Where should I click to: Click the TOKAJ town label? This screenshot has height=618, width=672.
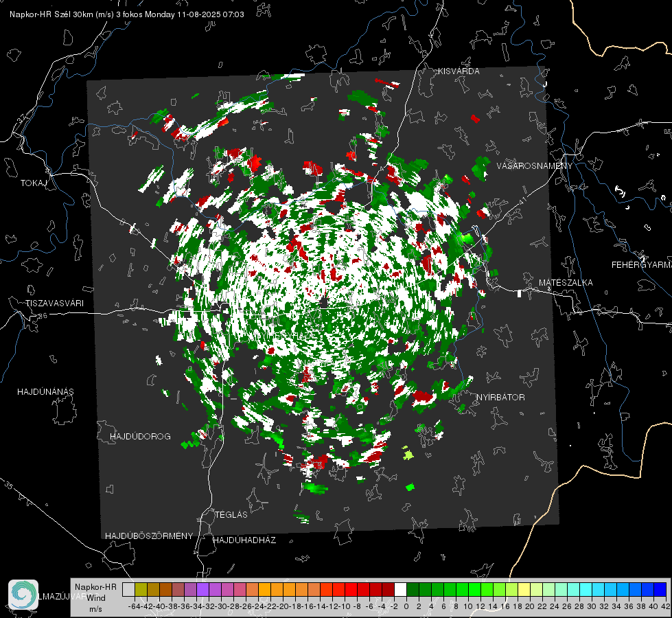[x=34, y=183]
